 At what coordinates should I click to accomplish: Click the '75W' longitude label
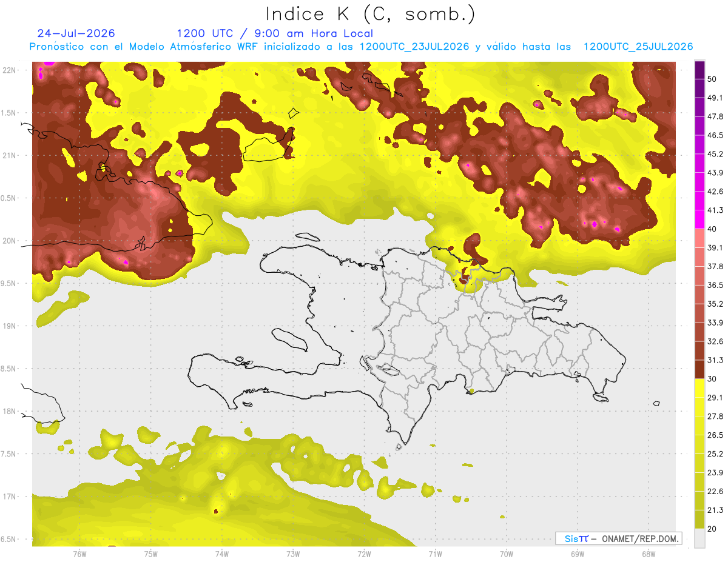pos(151,554)
